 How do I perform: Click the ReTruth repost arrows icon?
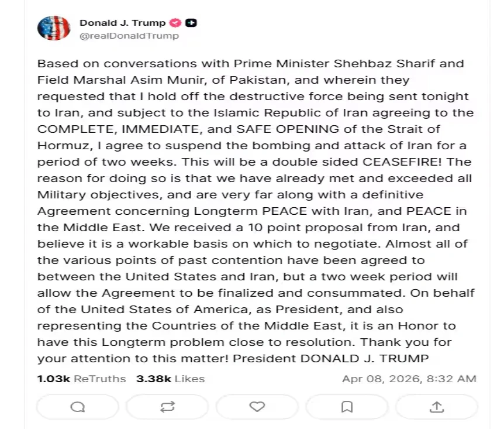coord(167,407)
